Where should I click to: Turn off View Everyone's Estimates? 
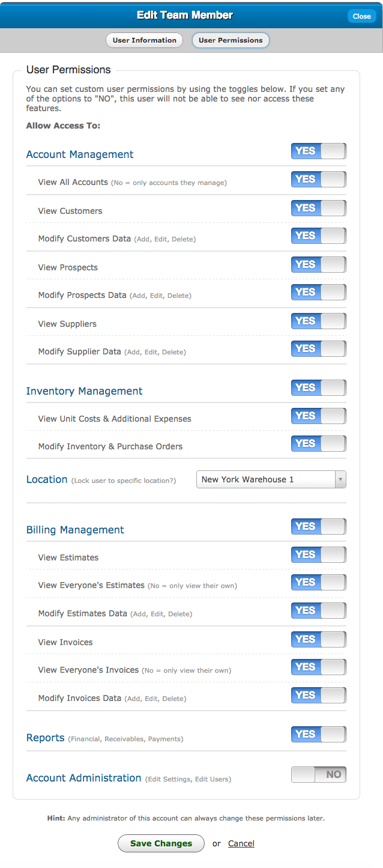click(x=318, y=583)
